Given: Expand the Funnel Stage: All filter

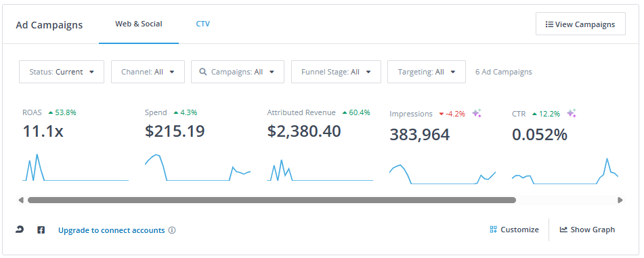Looking at the screenshot, I should tap(336, 72).
